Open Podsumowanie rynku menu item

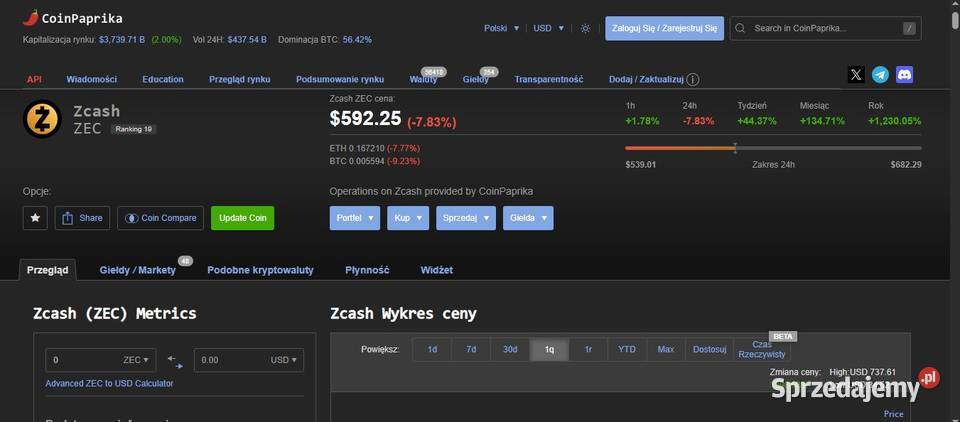click(340, 80)
